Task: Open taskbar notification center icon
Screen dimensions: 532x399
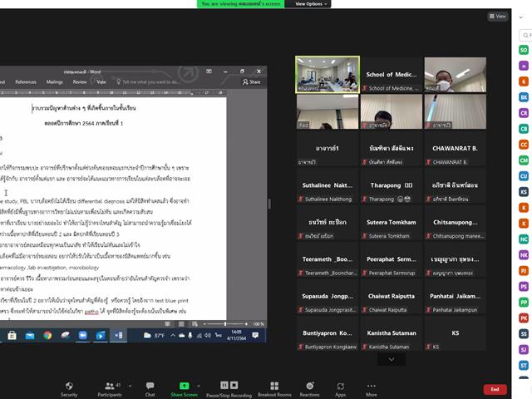Action: [x=255, y=336]
